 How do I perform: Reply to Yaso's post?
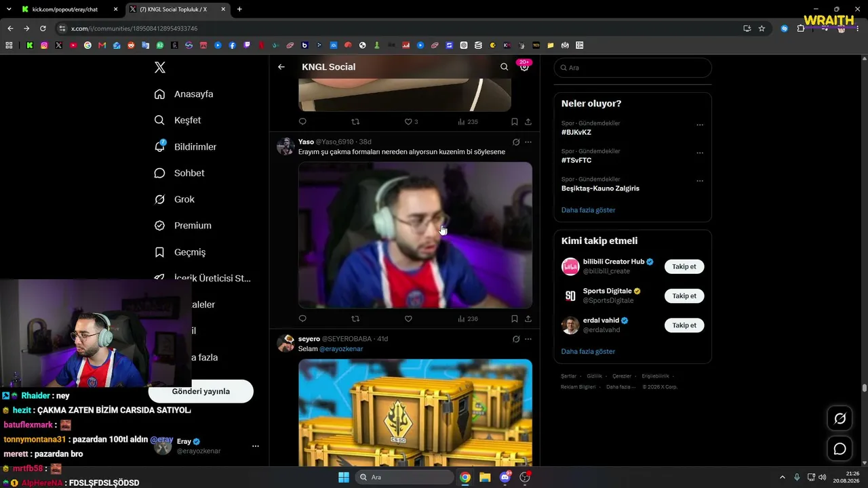302,319
